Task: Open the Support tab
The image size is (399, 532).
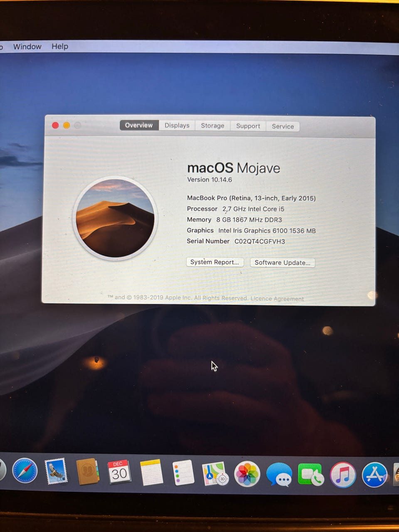Action: pos(248,126)
